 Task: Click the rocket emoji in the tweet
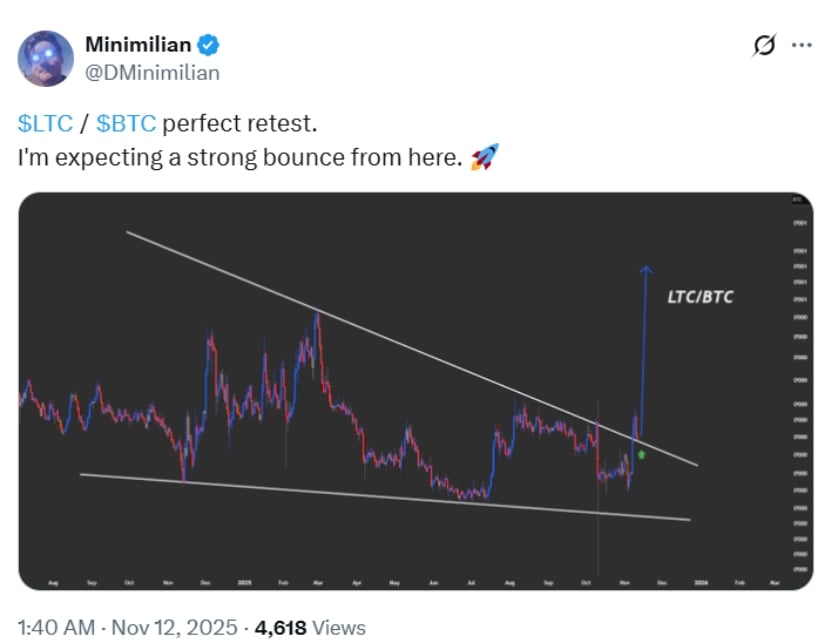click(x=484, y=156)
